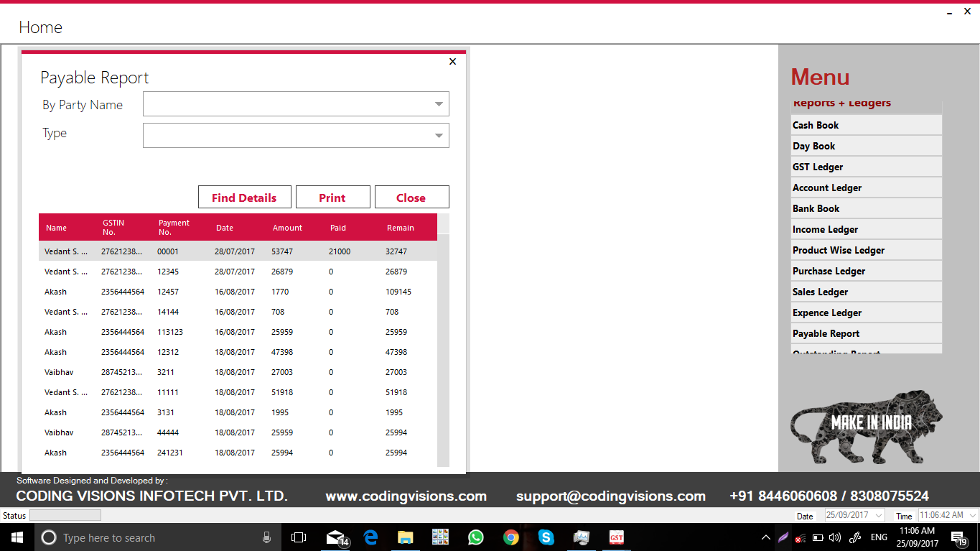Open Cash Book from the menu
Image resolution: width=980 pixels, height=551 pixels.
tap(866, 125)
